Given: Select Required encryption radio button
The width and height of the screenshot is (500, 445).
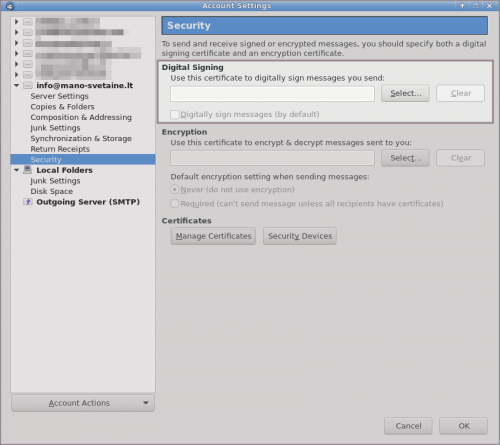Looking at the screenshot, I should (x=175, y=203).
